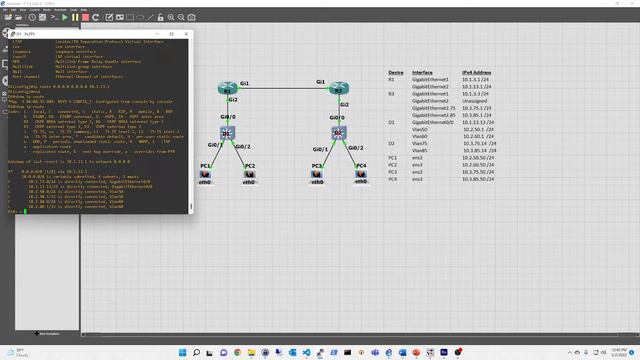Click the Gi0/2 label under D2
This screenshot has width=640, height=360.
tap(356, 148)
